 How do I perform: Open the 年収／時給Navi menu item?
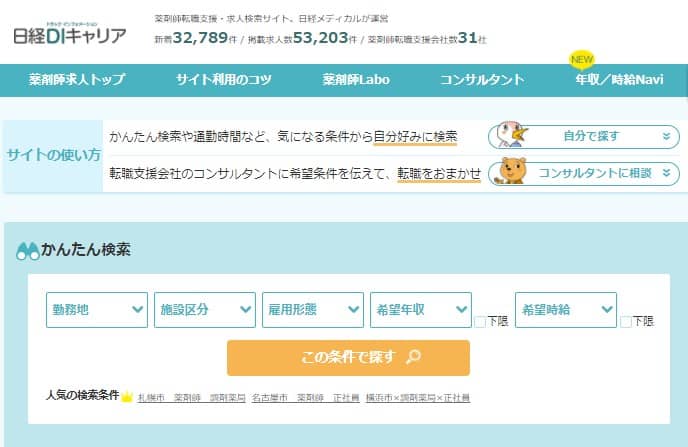[620, 79]
